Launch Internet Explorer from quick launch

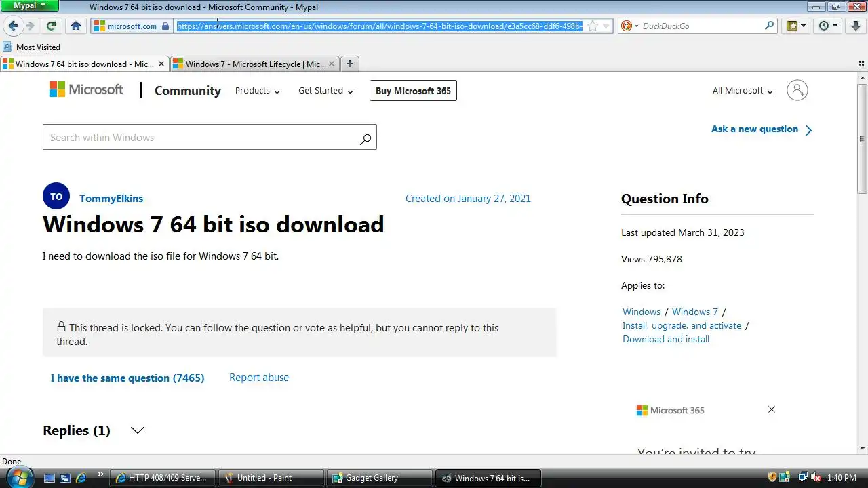pyautogui.click(x=81, y=478)
